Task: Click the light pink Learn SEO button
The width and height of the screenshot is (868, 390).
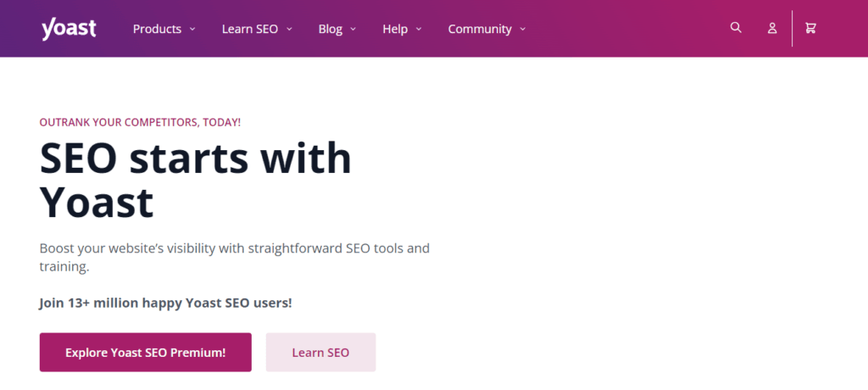Action: [320, 353]
